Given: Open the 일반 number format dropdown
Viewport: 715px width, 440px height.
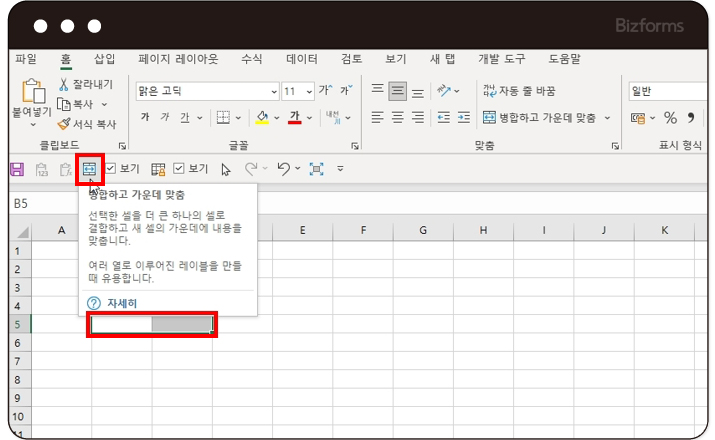Looking at the screenshot, I should click(x=668, y=91).
